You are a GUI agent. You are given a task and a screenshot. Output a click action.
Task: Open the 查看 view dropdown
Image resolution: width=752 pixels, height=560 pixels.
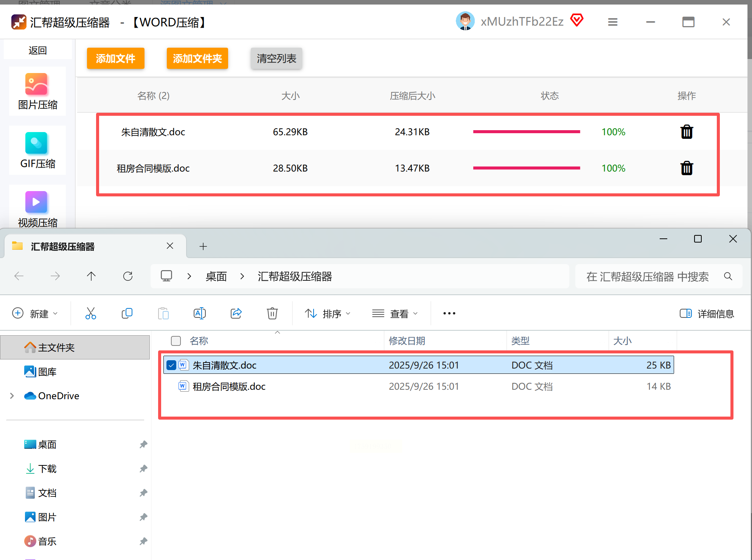[x=395, y=313]
